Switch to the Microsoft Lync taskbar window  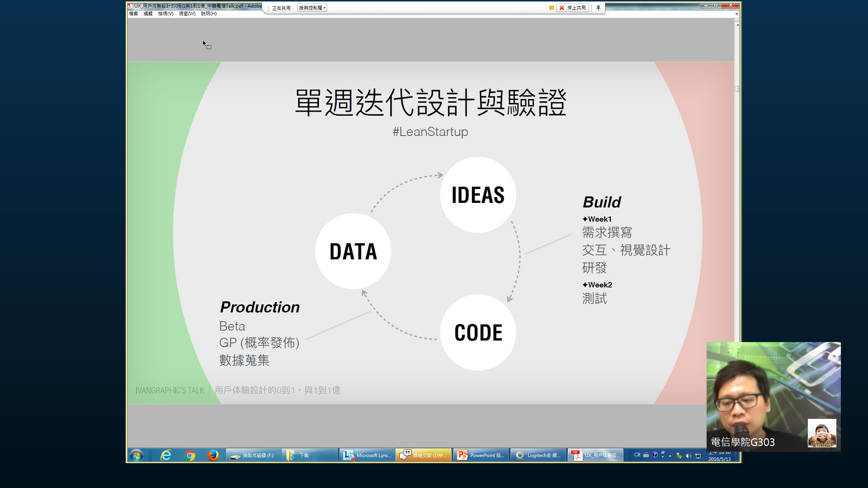tap(368, 455)
